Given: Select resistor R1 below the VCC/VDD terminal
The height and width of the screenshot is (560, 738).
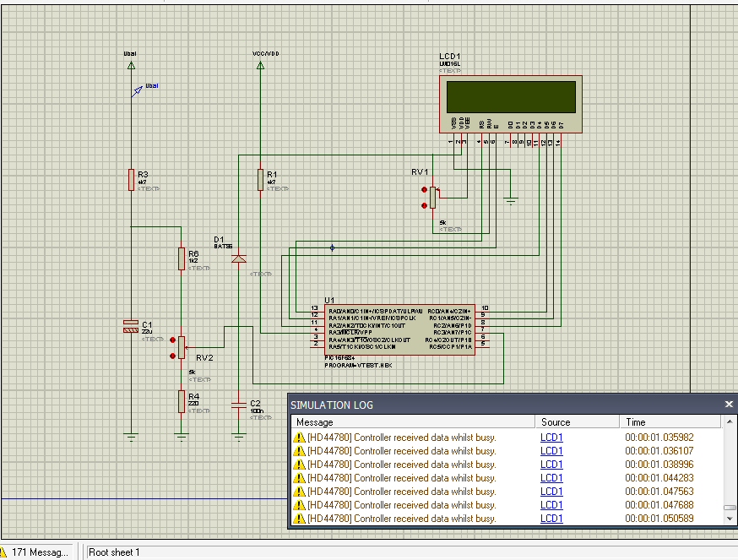Looking at the screenshot, I should pos(260,179).
